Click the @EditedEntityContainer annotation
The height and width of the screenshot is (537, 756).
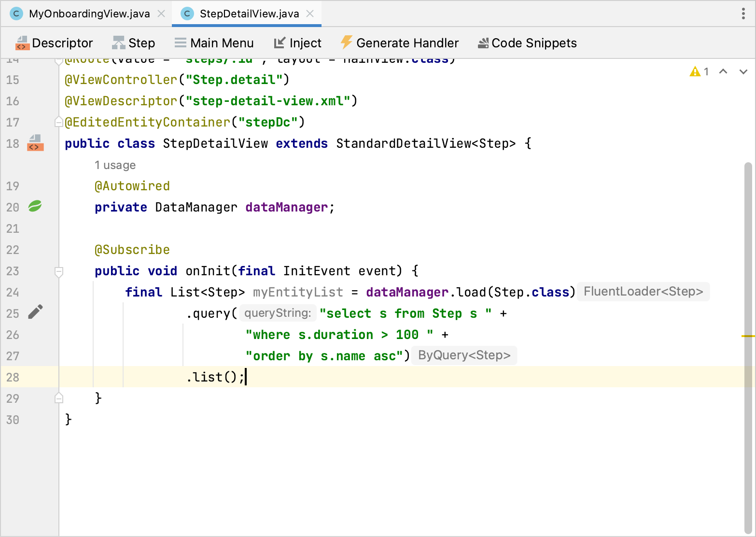point(148,122)
